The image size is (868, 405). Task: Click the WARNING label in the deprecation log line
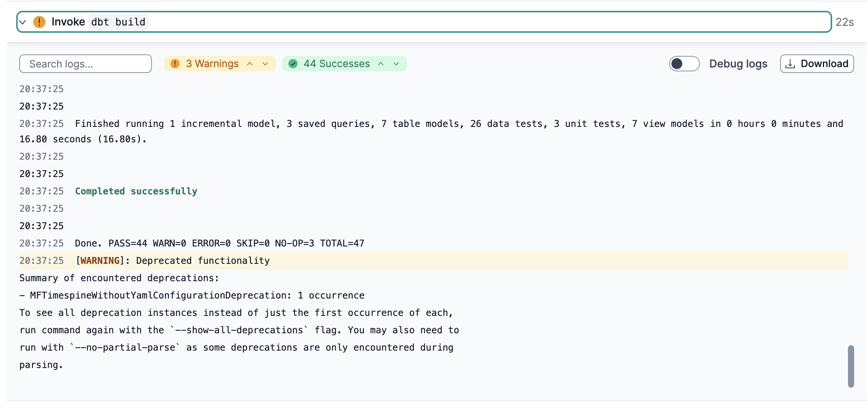[x=99, y=260]
